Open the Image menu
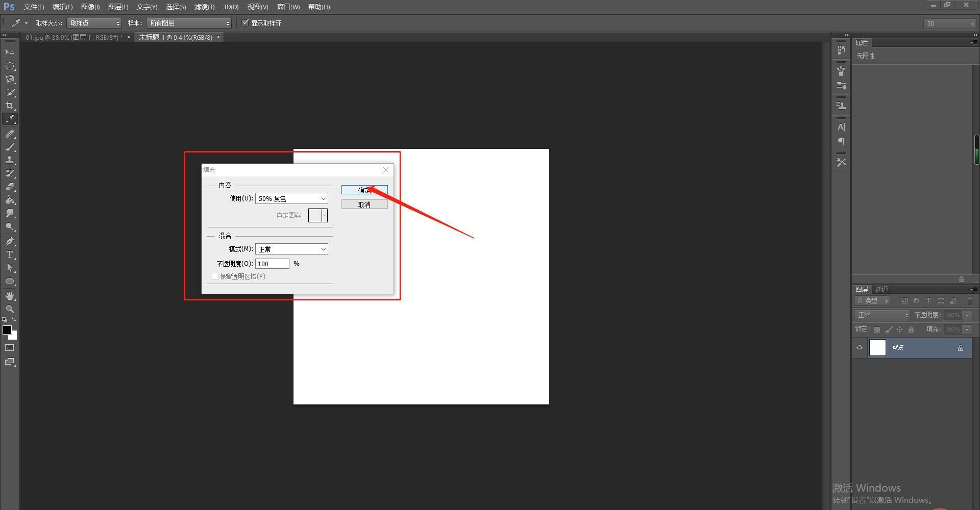The image size is (980, 510). point(90,7)
